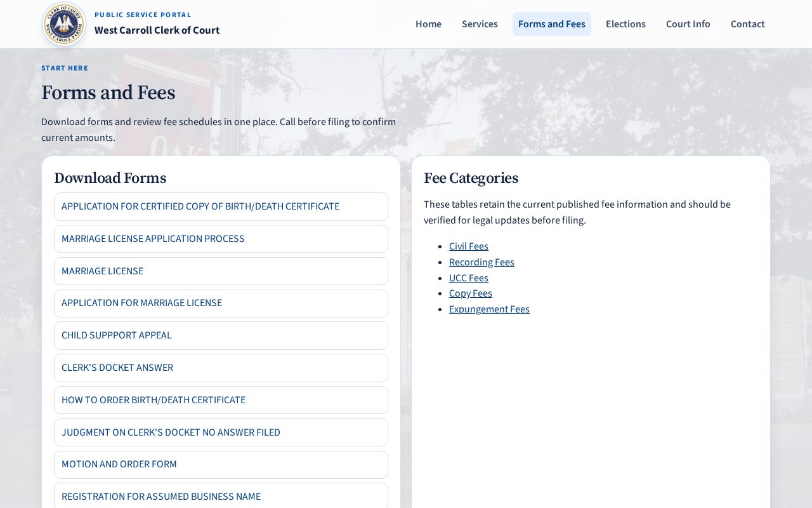Download the Marriage License form
The image size is (812, 508).
click(221, 271)
